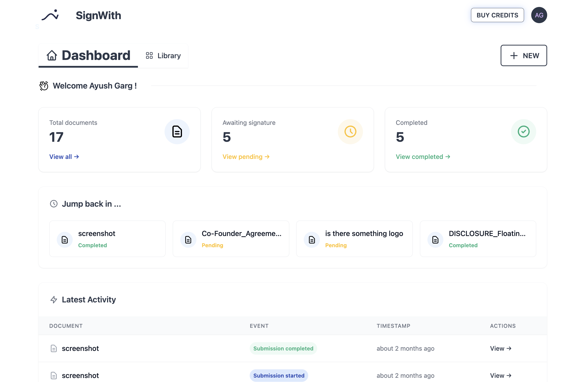Open the Co-Founder_Agreeme... pending card
Screen dimensions: 588x382
[x=231, y=239]
